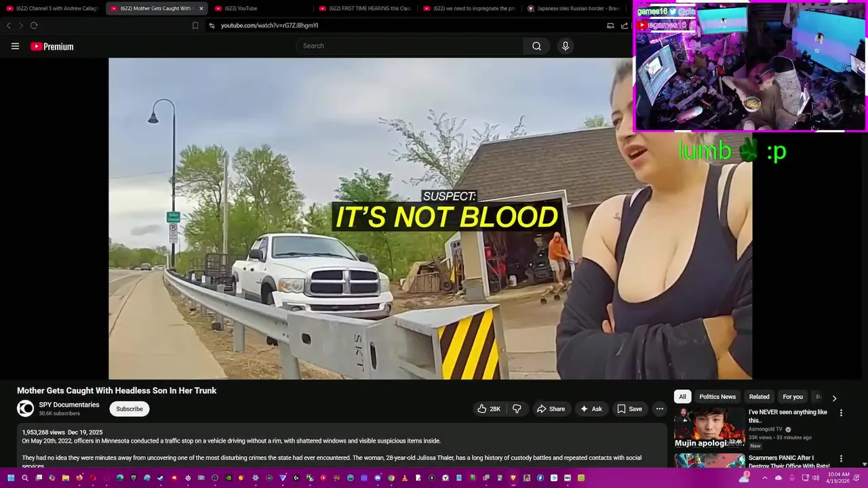
Task: Share the video
Action: (551, 409)
